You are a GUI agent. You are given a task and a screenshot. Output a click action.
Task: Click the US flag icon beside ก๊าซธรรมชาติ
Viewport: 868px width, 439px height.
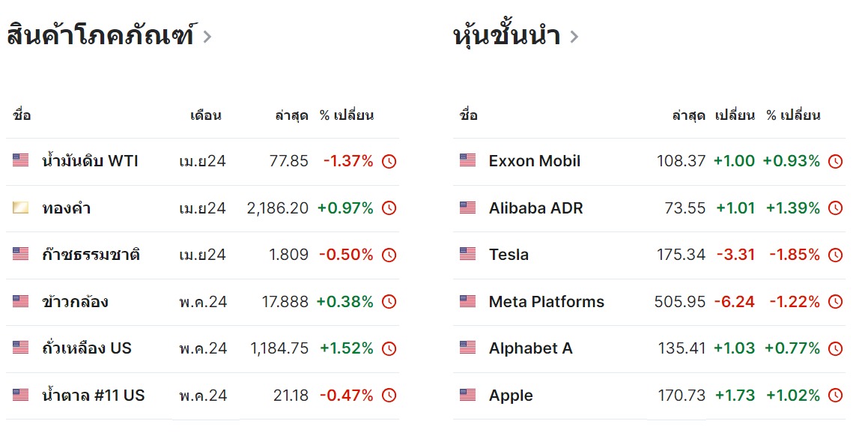[x=20, y=254]
